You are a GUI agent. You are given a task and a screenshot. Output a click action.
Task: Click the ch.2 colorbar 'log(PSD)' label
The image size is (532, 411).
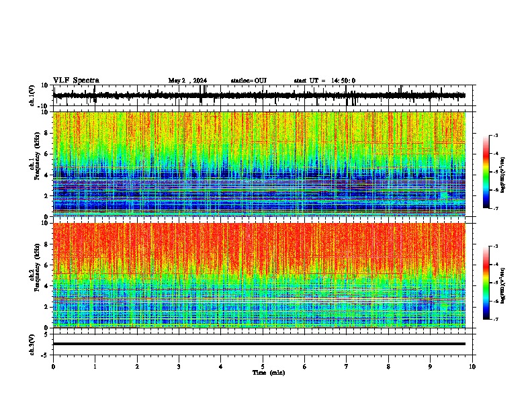(502, 285)
